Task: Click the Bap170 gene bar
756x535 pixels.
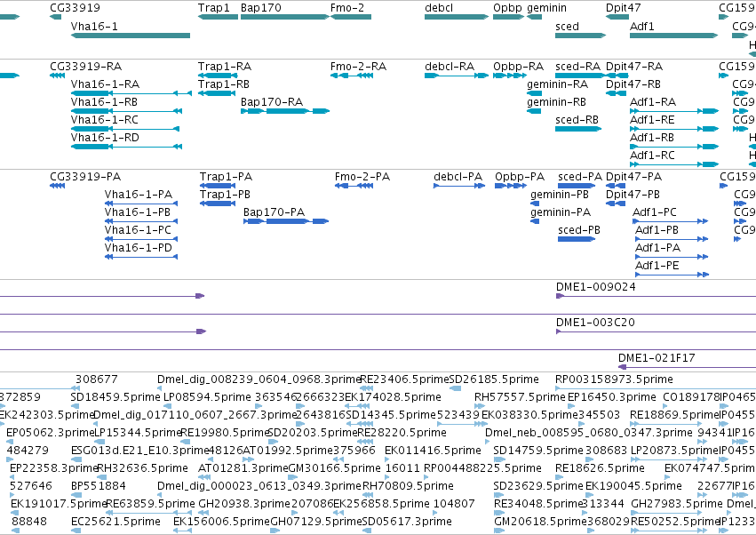Action: pos(285,17)
